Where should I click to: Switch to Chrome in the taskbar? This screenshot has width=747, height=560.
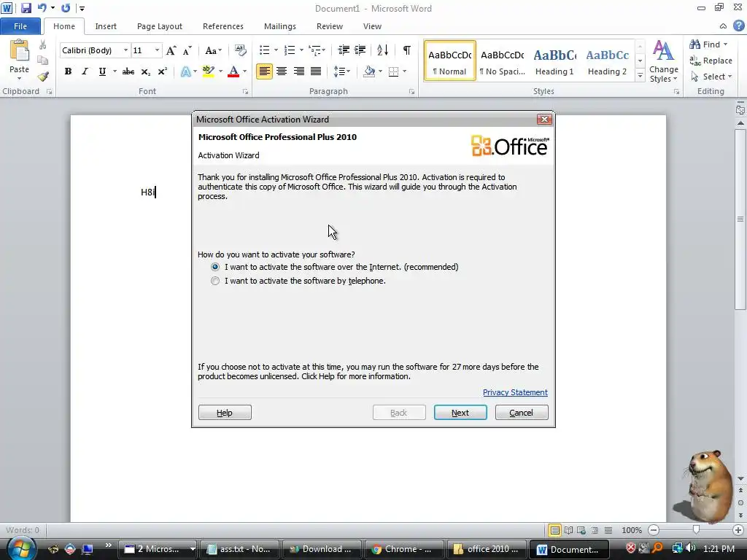pos(403,549)
